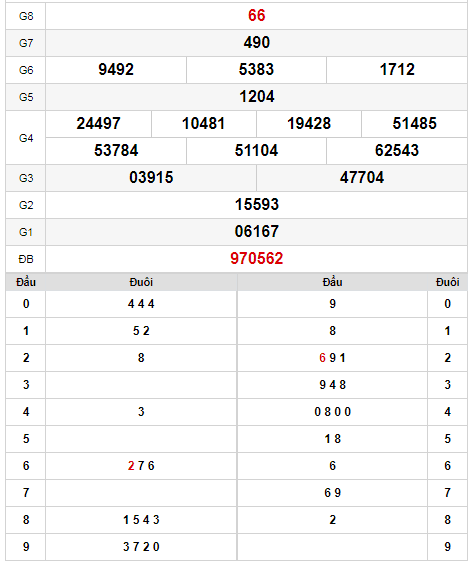Screen dimensions: 471x566
Task: Click the G5 row label
Action: coord(26,97)
